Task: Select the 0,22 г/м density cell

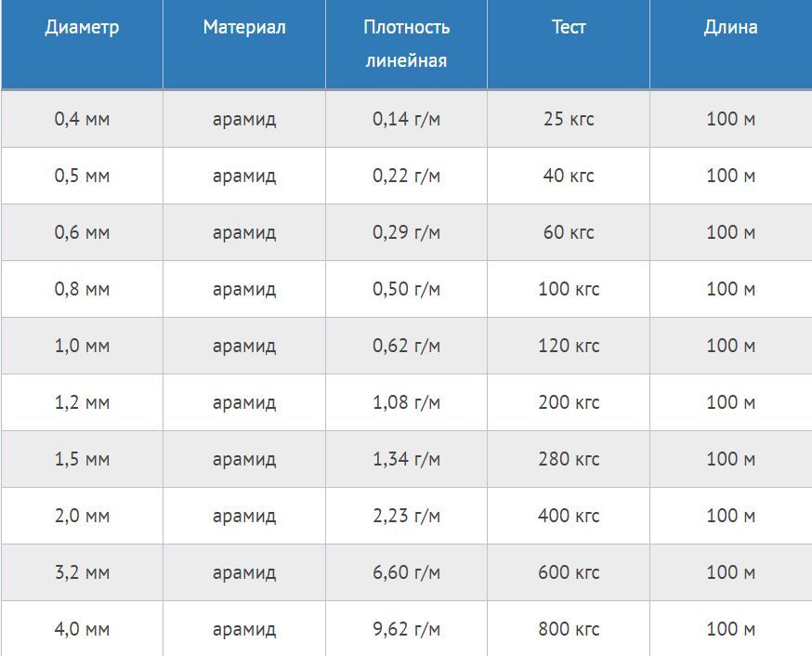Action: click(406, 176)
